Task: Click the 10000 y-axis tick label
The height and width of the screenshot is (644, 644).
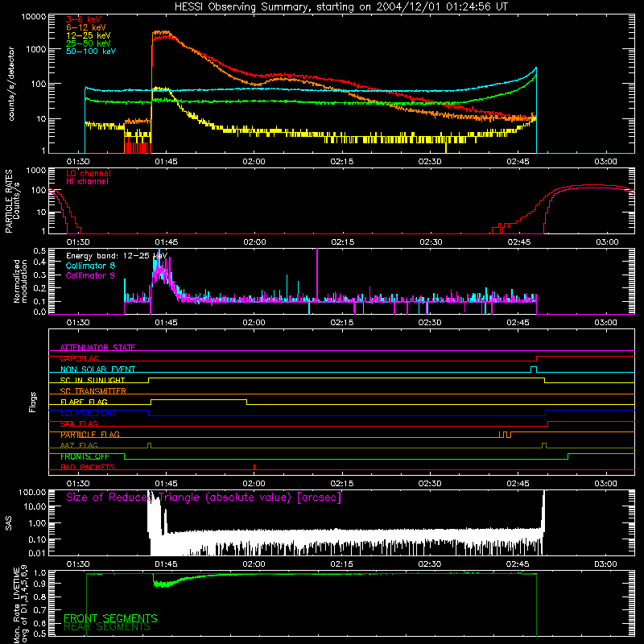Action: [34, 17]
